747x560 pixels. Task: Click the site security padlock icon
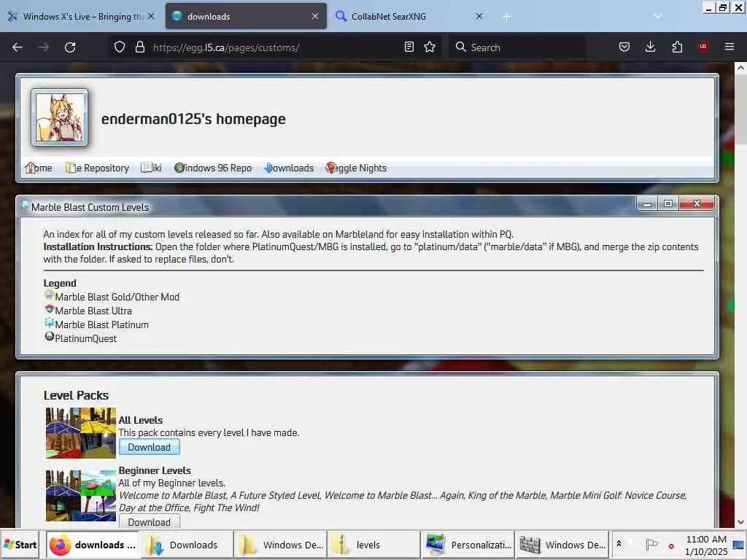click(139, 47)
